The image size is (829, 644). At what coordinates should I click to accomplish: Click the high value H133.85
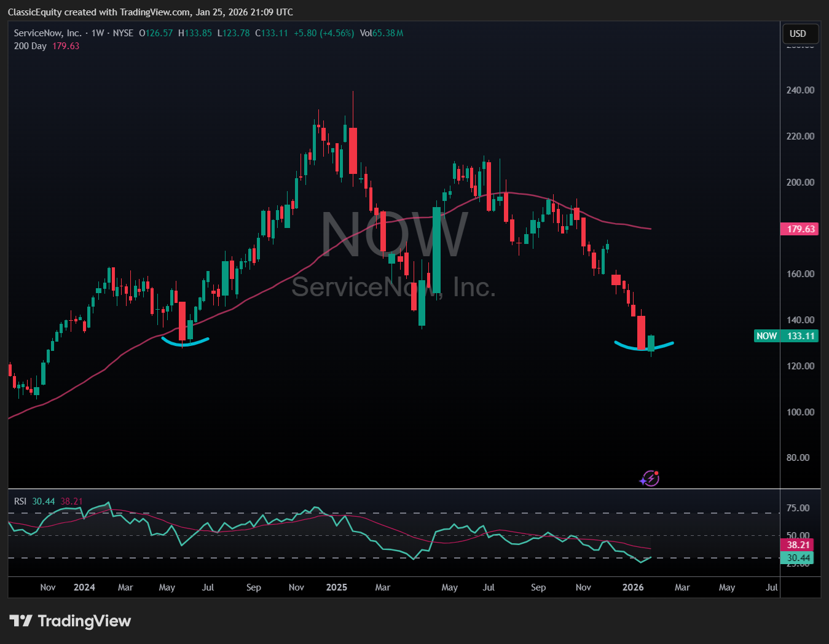[x=195, y=33]
